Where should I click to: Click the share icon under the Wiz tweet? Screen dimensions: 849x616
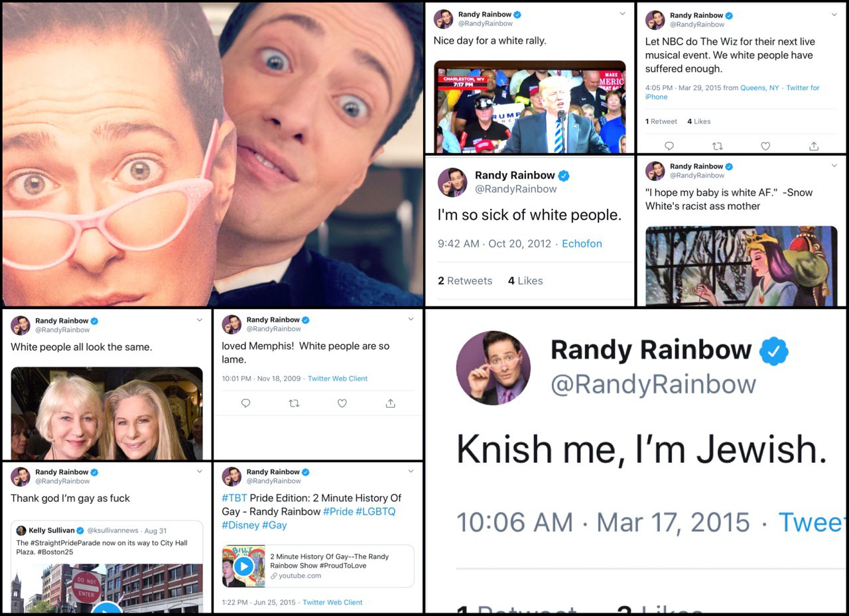pos(814,146)
